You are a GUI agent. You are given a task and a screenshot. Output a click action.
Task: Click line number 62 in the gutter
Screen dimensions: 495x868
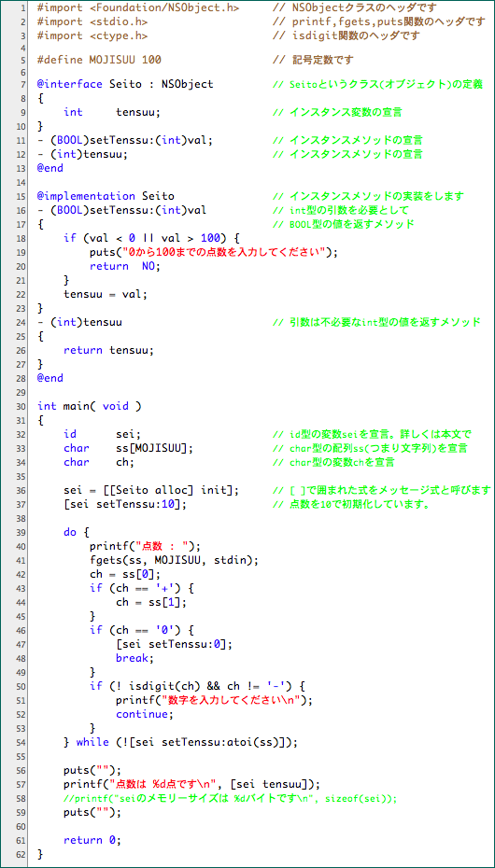click(x=20, y=854)
